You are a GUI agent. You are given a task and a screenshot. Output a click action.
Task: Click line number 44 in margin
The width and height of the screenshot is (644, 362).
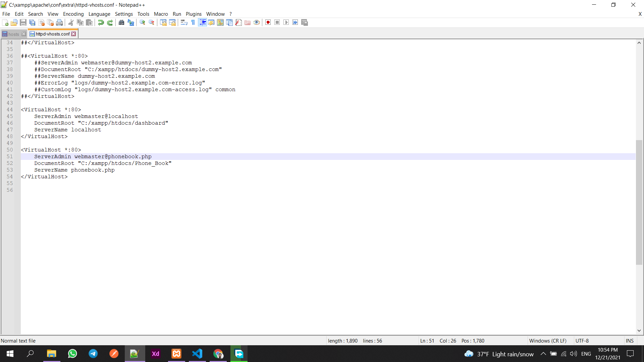10,110
